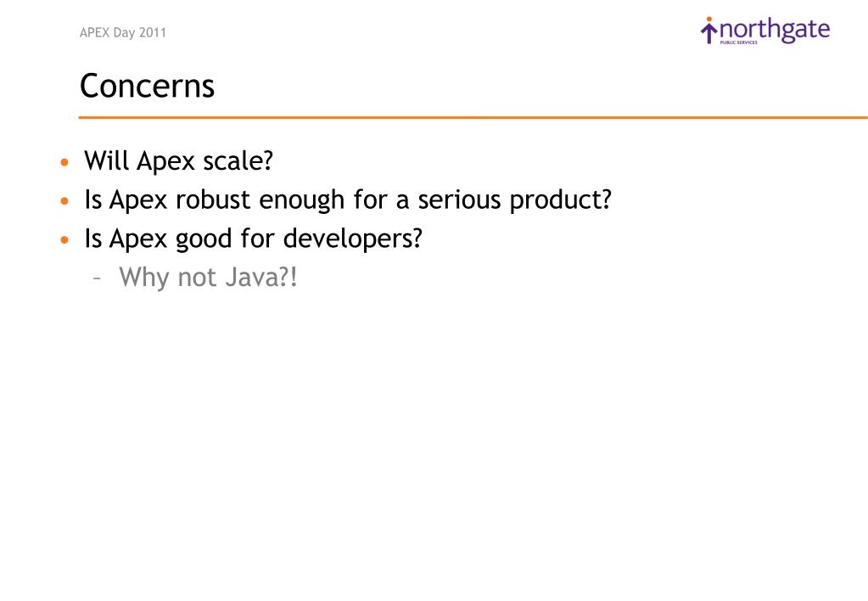The height and width of the screenshot is (601, 868).
Task: Select the APEX Day 2011 header text
Action: [x=123, y=32]
